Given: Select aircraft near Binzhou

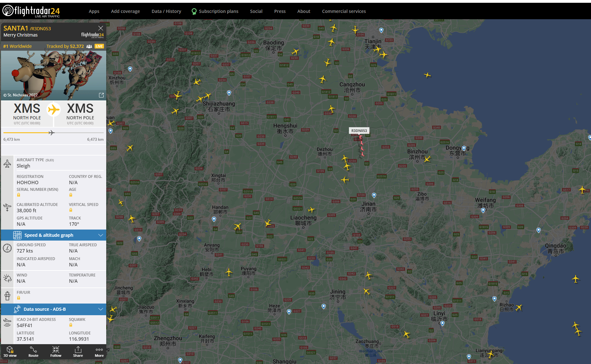Looking at the screenshot, I should tap(427, 159).
